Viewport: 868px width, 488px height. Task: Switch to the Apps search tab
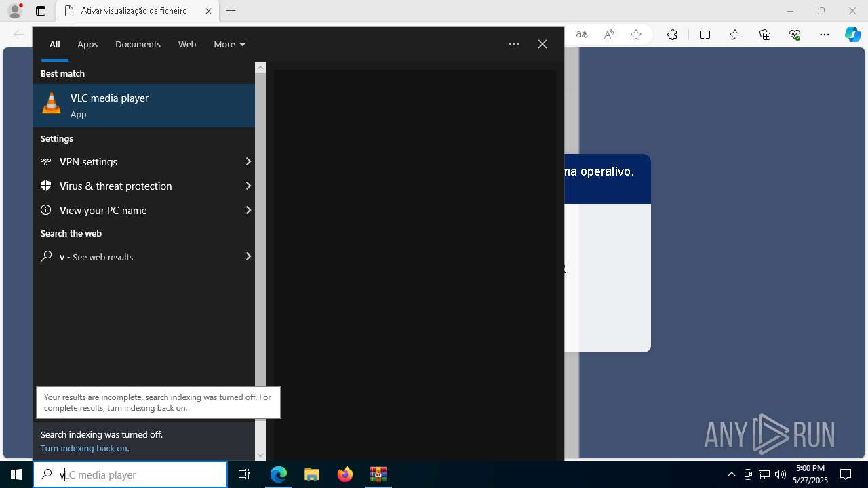(87, 44)
